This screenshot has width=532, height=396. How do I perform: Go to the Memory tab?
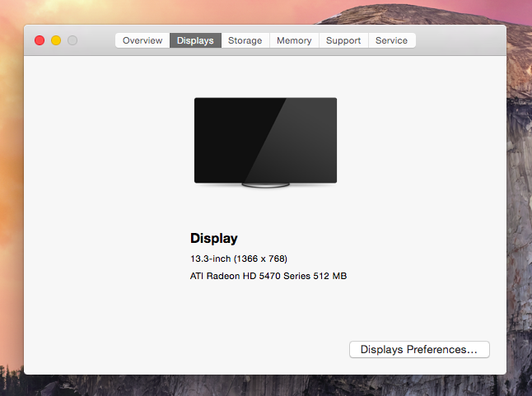(294, 40)
